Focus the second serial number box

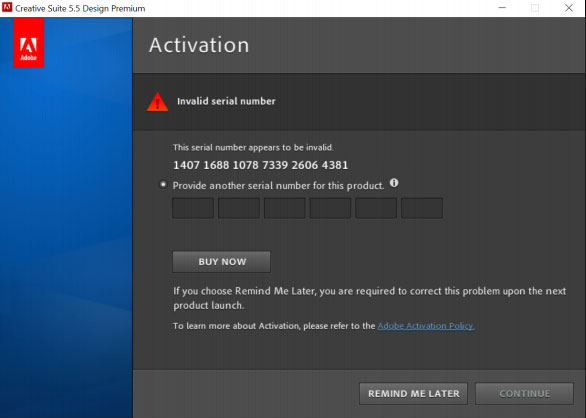point(239,208)
